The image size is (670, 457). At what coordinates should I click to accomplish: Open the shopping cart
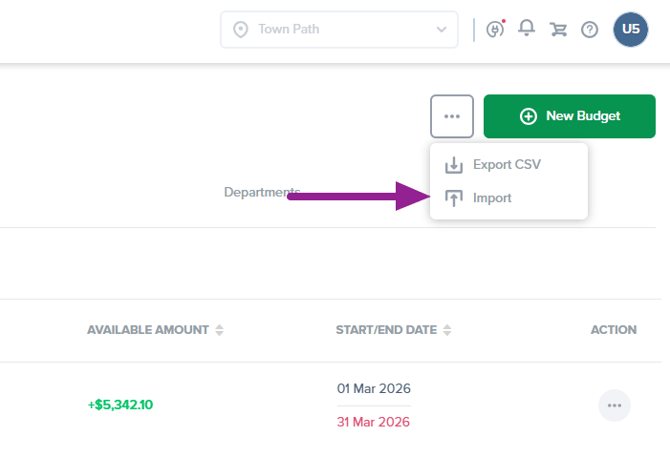(558, 29)
